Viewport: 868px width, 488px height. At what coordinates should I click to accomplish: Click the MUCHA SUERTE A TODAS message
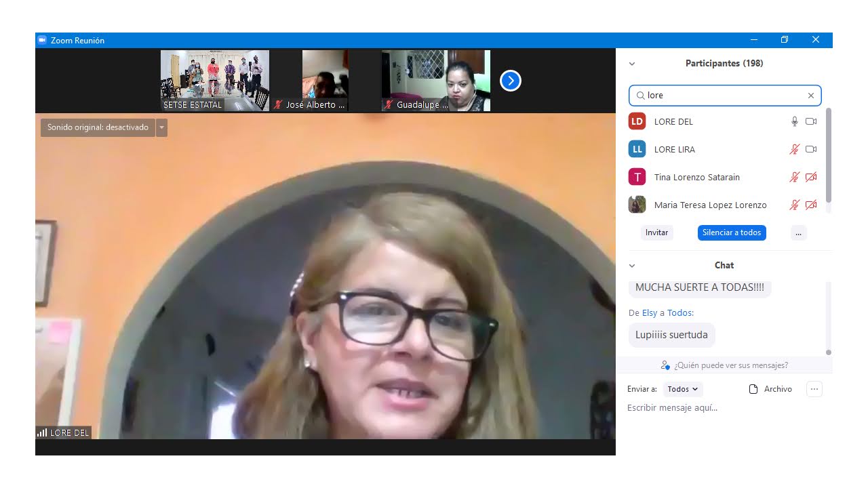point(700,287)
